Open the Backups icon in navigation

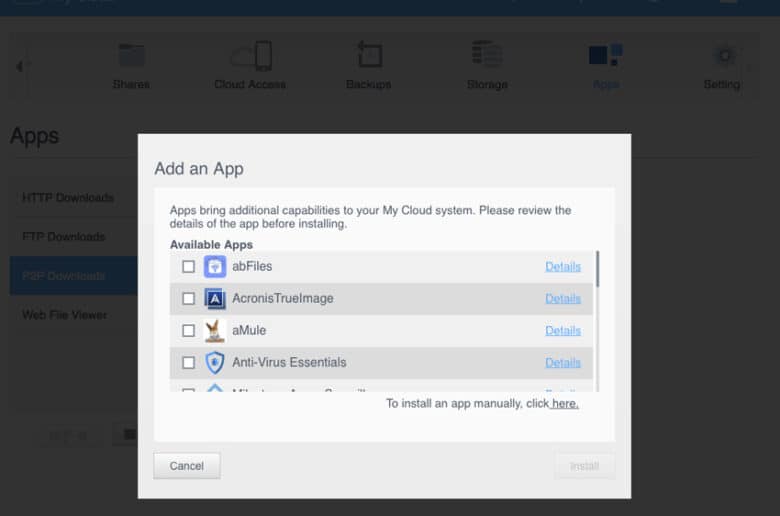[369, 54]
